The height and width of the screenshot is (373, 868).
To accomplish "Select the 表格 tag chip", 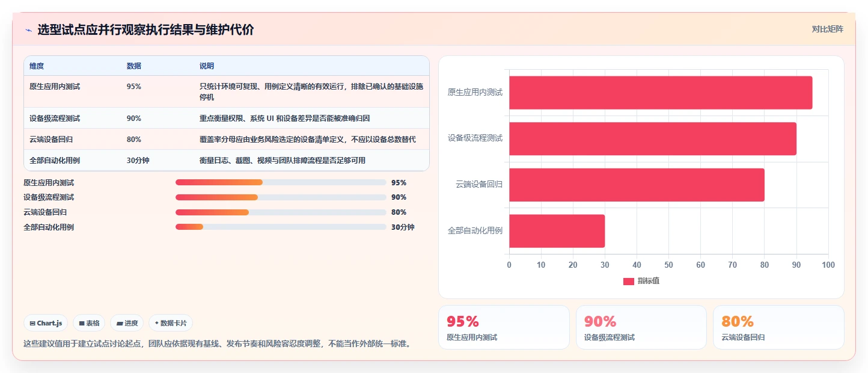I will pyautogui.click(x=89, y=323).
